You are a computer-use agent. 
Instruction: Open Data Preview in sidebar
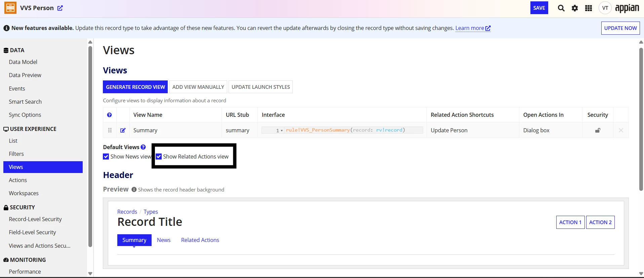(x=25, y=75)
